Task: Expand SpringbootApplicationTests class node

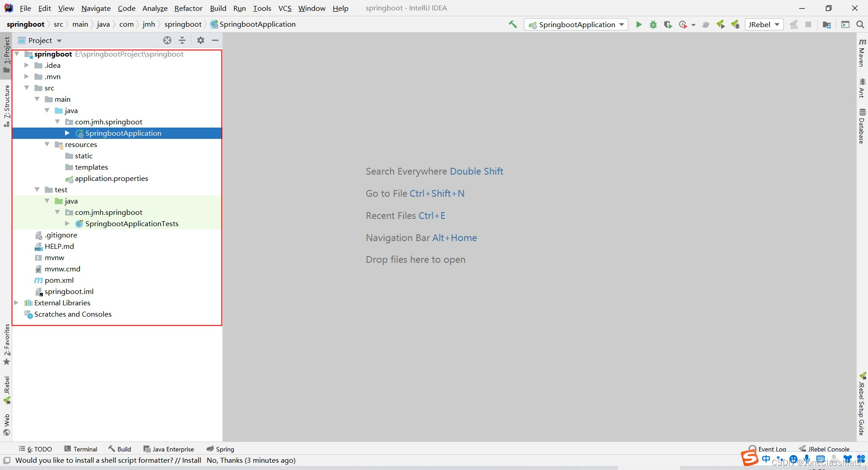Action: click(x=67, y=223)
